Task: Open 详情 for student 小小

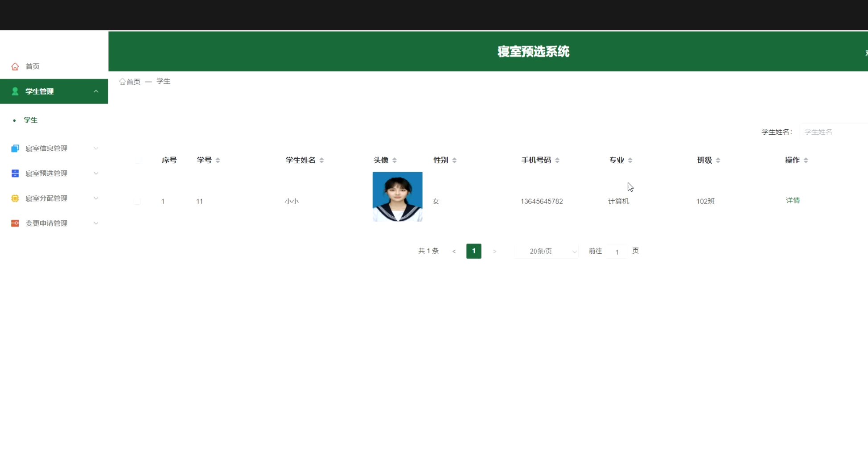Action: click(x=793, y=201)
